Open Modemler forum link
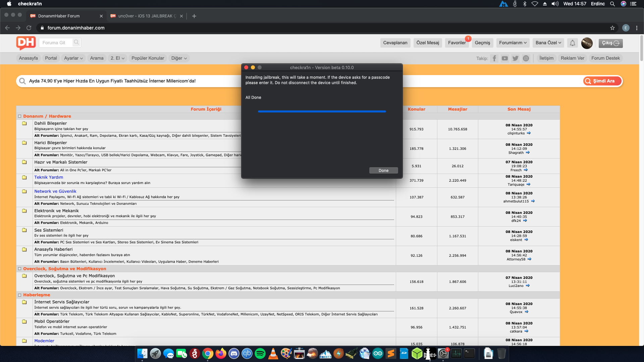 pos(44,341)
